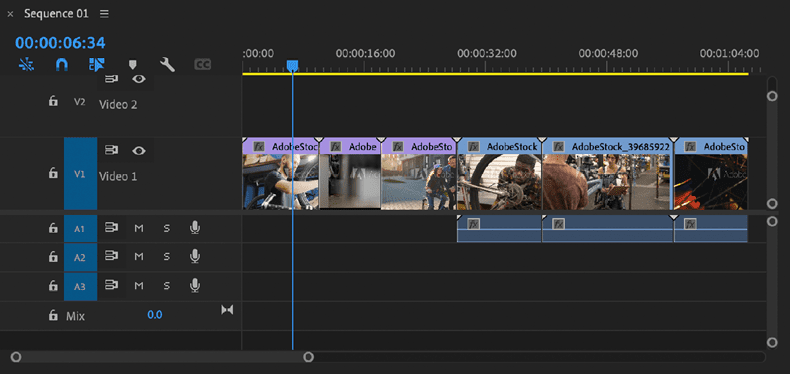This screenshot has width=800, height=374.
Task: Click left handle of horizontal zoom scrollbar
Action: [x=16, y=357]
